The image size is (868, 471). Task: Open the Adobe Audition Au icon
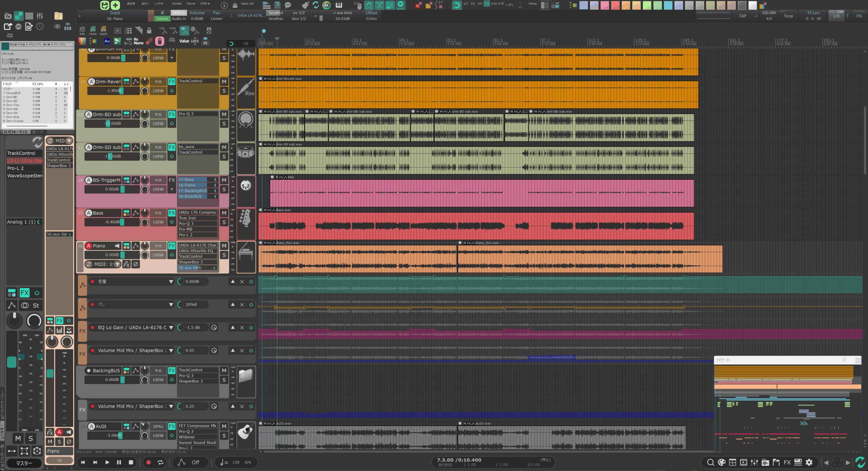pos(107,41)
